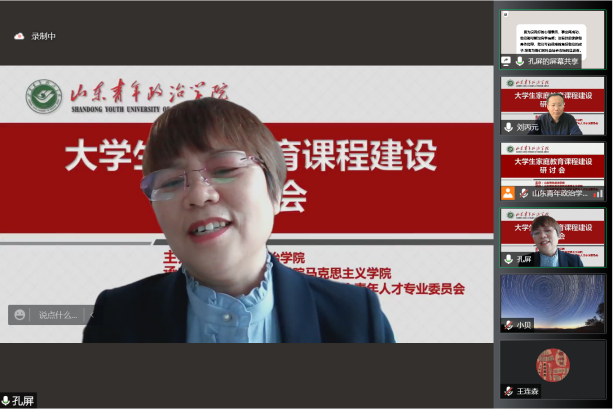Select the 孔屏的屏幕共享 screen share thumbnail
613x409 pixels.
click(x=553, y=33)
